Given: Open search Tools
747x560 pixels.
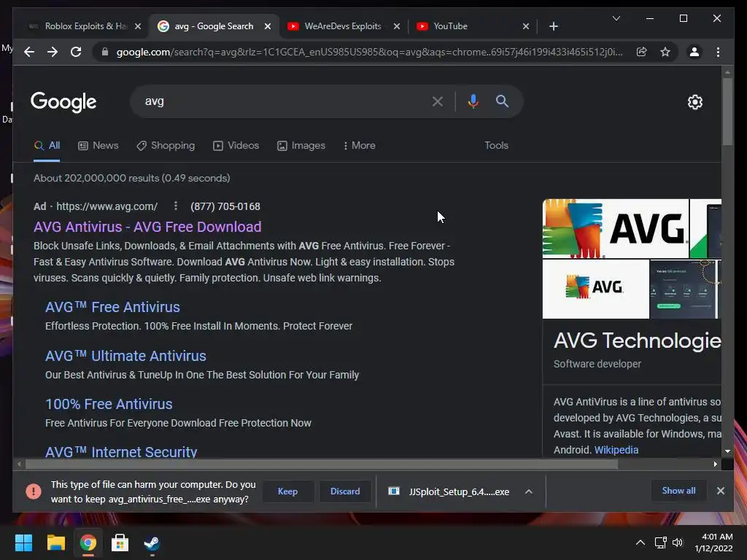Looking at the screenshot, I should click(496, 146).
